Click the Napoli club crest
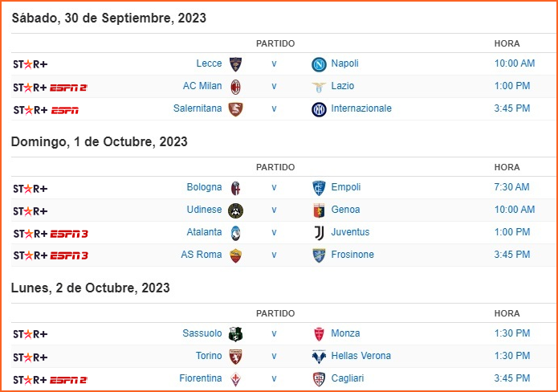 click(x=319, y=64)
